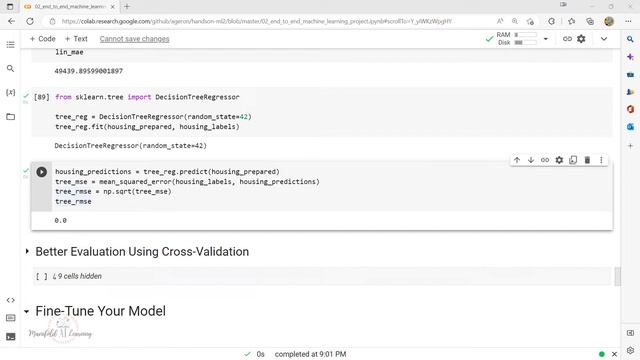
Task: Add an app with Edge sidebar plus
Action: (630, 146)
